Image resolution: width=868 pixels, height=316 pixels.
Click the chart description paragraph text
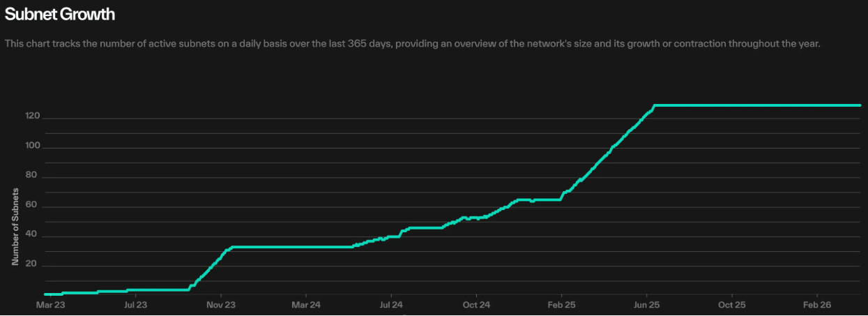click(413, 43)
